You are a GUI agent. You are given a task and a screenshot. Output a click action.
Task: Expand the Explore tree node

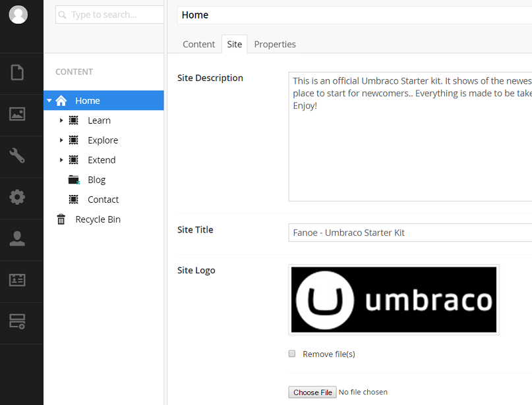61,140
